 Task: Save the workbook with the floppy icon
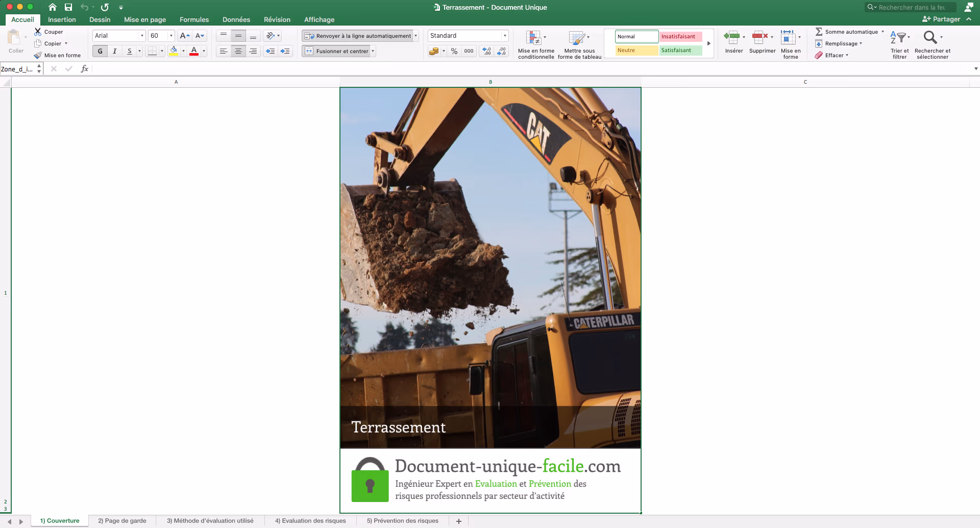(x=68, y=7)
